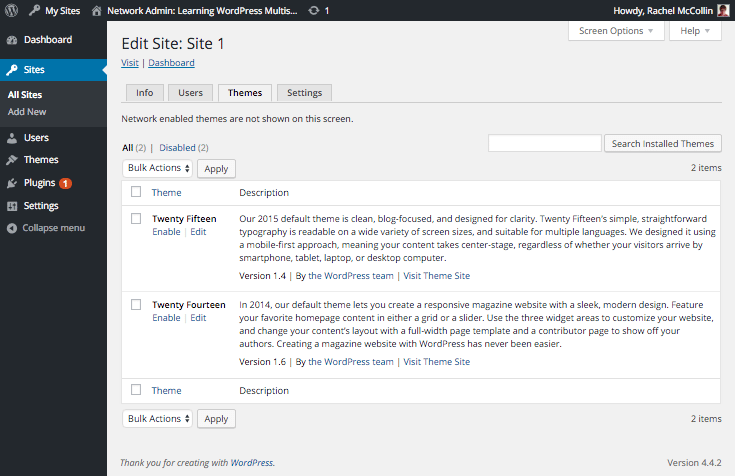Click the Settings sliders icon in sidebar
Image resolution: width=735 pixels, height=476 pixels.
[x=12, y=206]
